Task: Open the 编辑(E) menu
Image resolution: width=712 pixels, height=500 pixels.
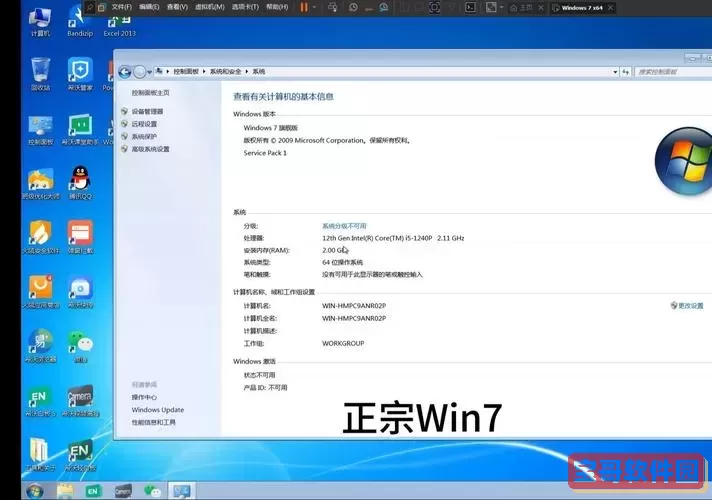Action: (x=149, y=7)
